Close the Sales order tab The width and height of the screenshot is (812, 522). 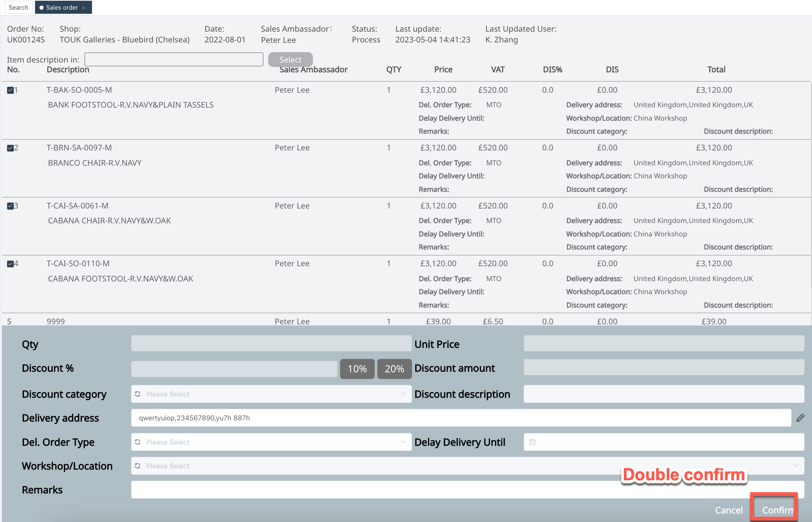(x=83, y=8)
